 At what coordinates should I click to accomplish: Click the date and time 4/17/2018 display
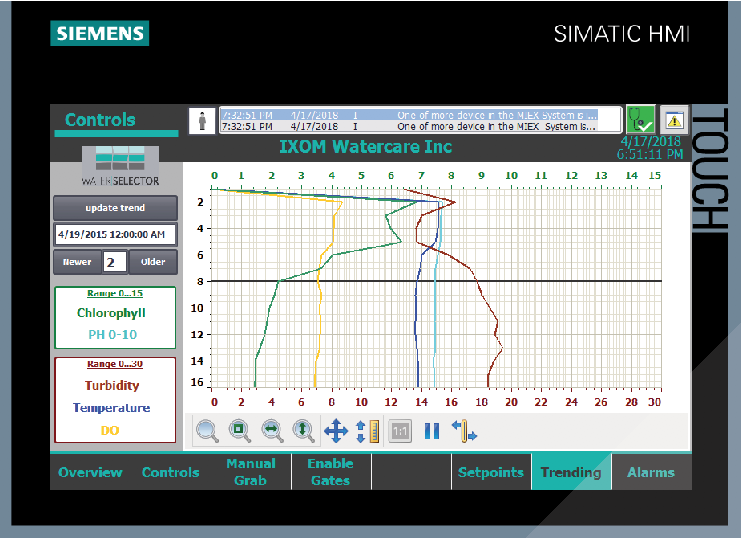coord(651,148)
